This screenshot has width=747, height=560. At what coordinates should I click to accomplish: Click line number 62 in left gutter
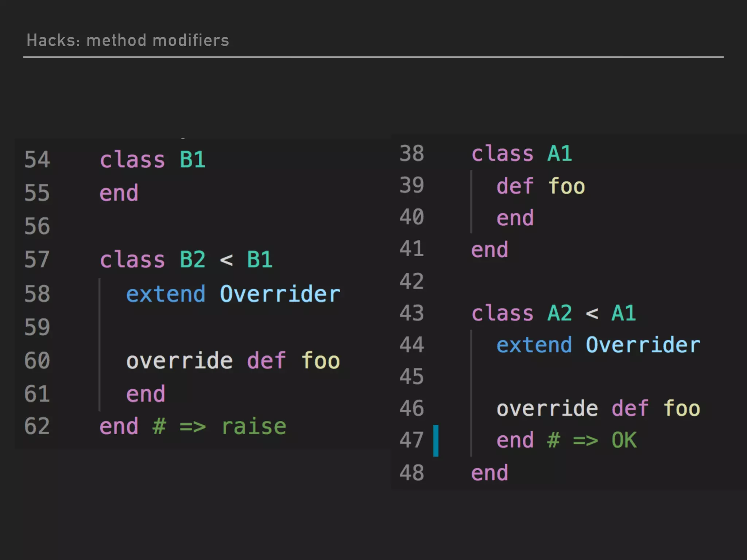tap(37, 426)
